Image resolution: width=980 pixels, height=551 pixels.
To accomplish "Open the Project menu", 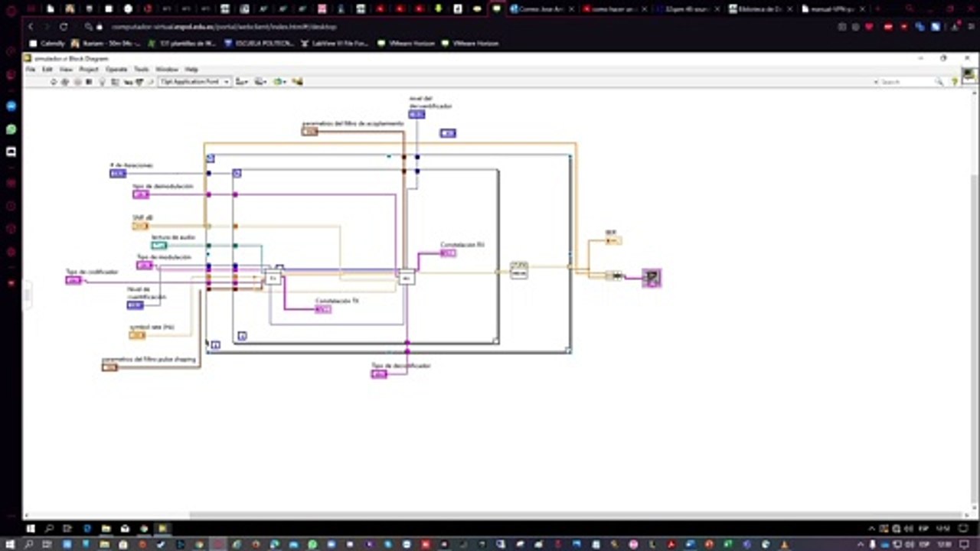I will pyautogui.click(x=89, y=70).
